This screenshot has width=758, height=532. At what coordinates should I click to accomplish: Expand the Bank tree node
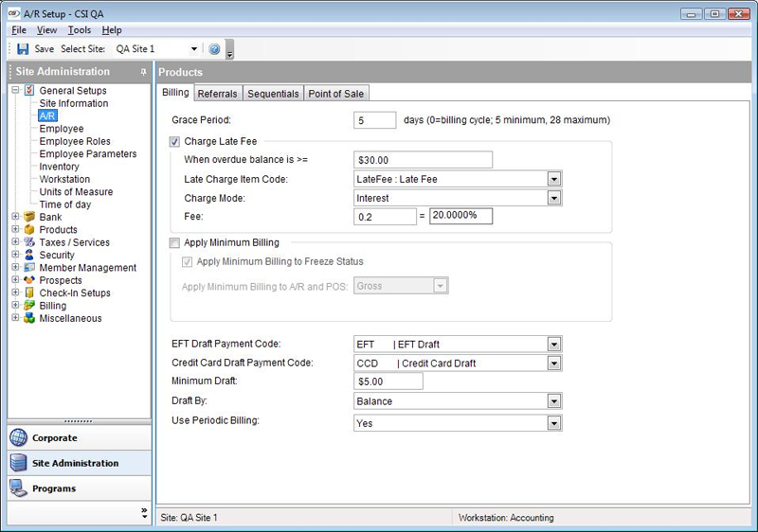(15, 216)
